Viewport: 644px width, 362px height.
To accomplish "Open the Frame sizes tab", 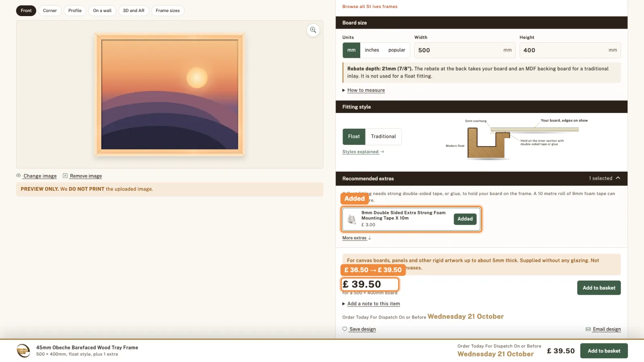I will coord(168,11).
